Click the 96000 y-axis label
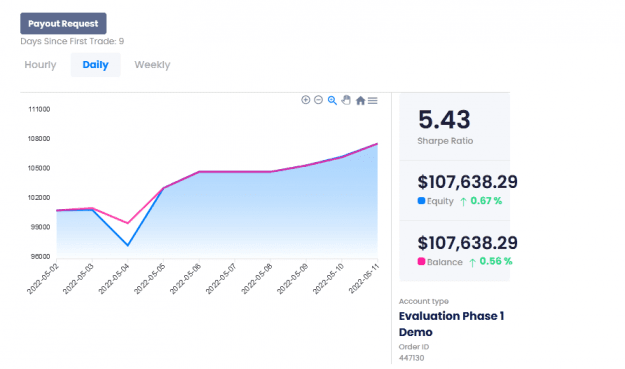The height and width of the screenshot is (369, 625). point(40,257)
